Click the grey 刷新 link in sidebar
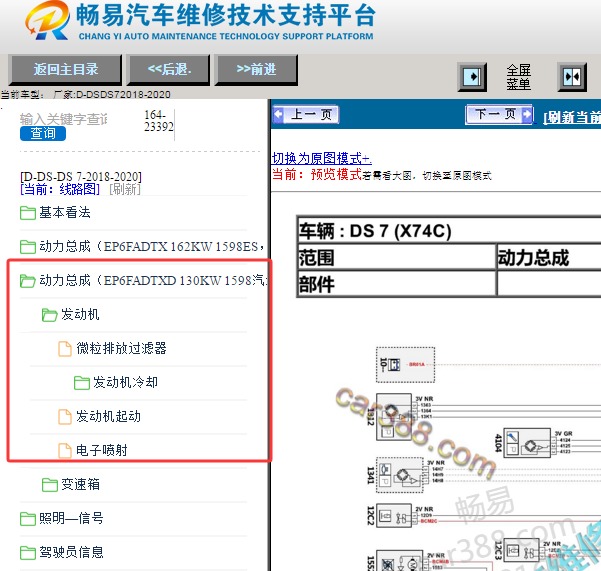 125,189
